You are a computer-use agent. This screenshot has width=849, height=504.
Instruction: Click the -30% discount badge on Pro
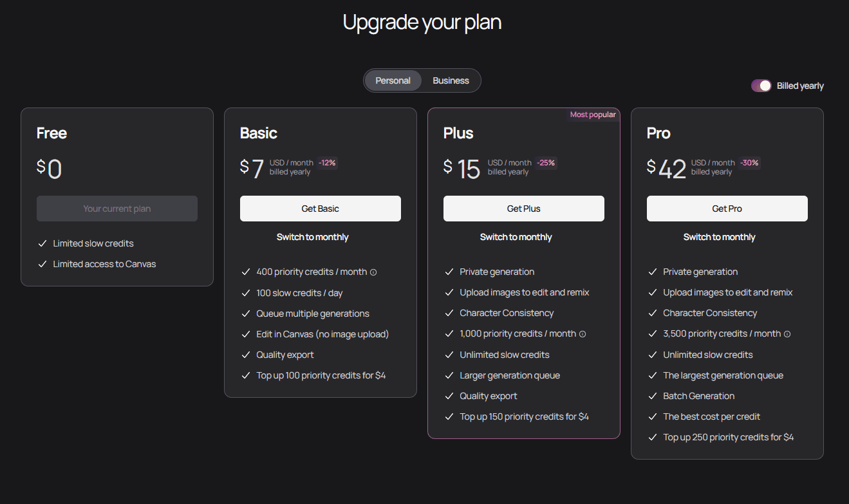tap(749, 163)
